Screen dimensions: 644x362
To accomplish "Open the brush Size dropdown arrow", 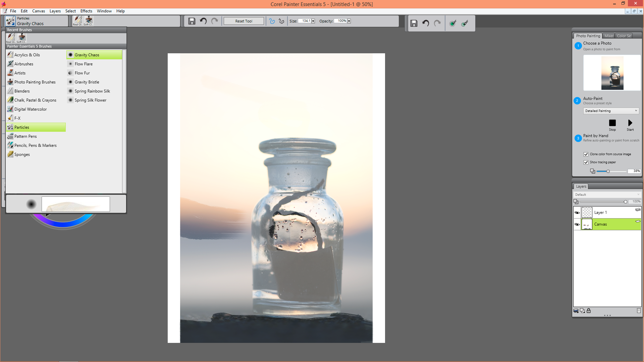I will pyautogui.click(x=313, y=21).
